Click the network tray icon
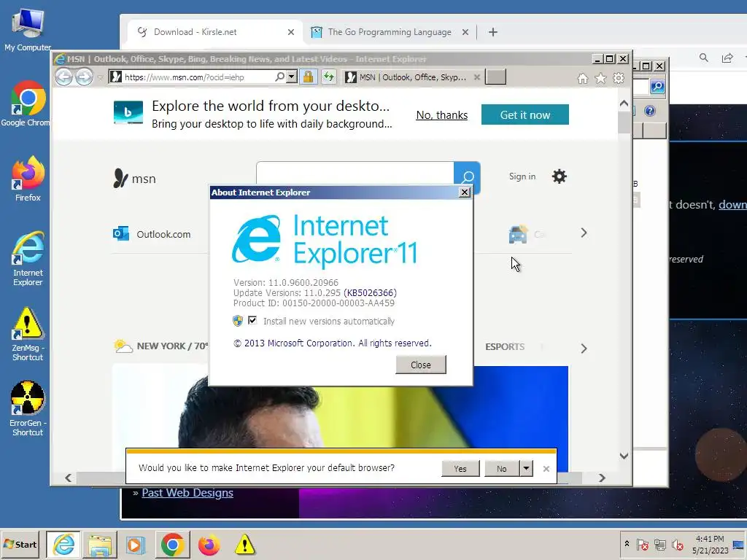Image resolution: width=747 pixels, height=560 pixels. [x=660, y=545]
